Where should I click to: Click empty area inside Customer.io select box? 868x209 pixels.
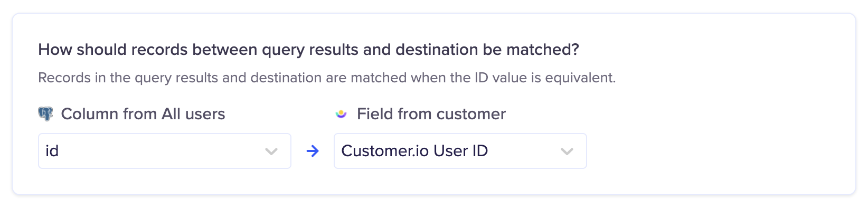523,151
